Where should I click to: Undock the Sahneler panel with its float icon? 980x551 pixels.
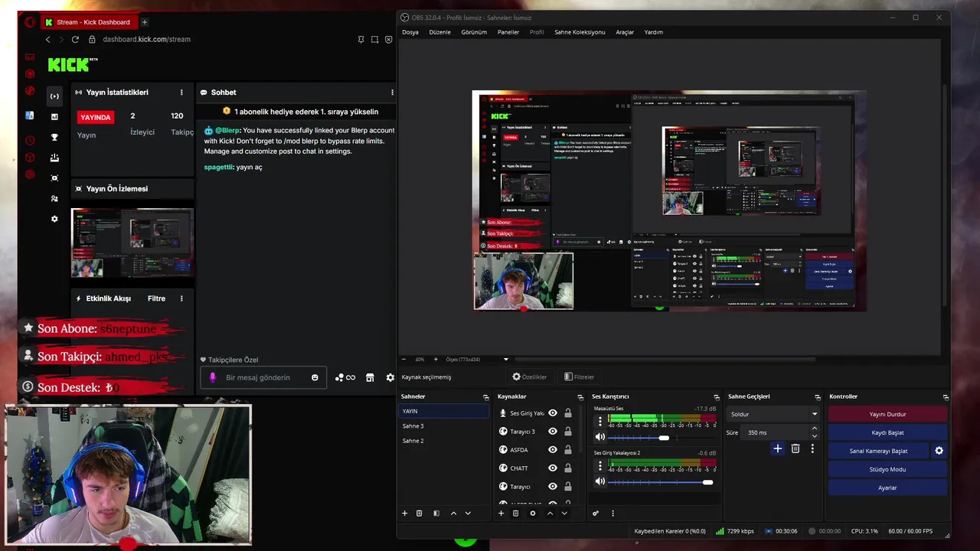[485, 397]
